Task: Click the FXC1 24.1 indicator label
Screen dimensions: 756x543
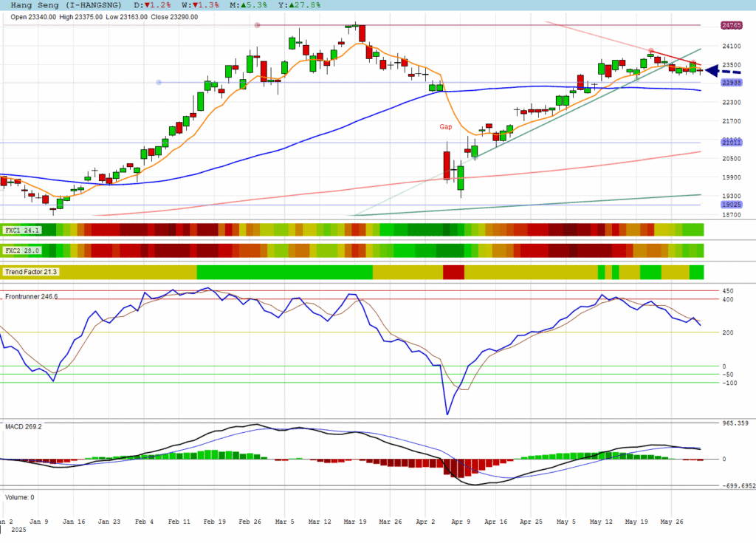Action: pos(21,230)
